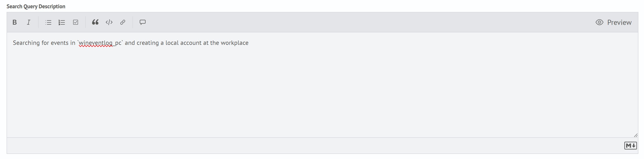Click the speech bubble comment icon
The height and width of the screenshot is (159, 644).
(x=142, y=22)
